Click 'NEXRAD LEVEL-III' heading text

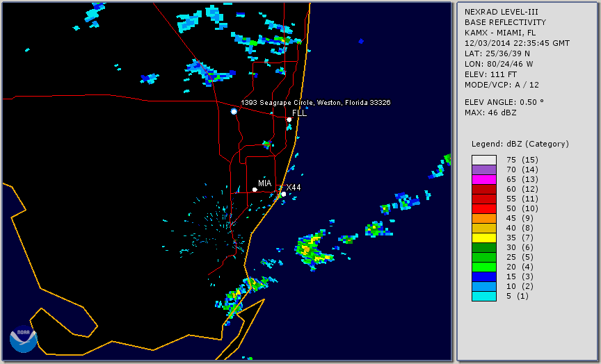click(x=502, y=12)
